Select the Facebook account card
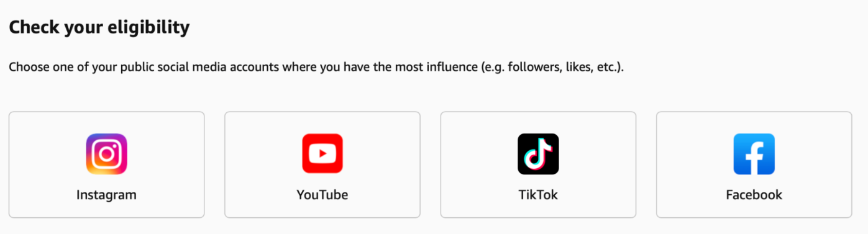This screenshot has width=868, height=234. (754, 165)
